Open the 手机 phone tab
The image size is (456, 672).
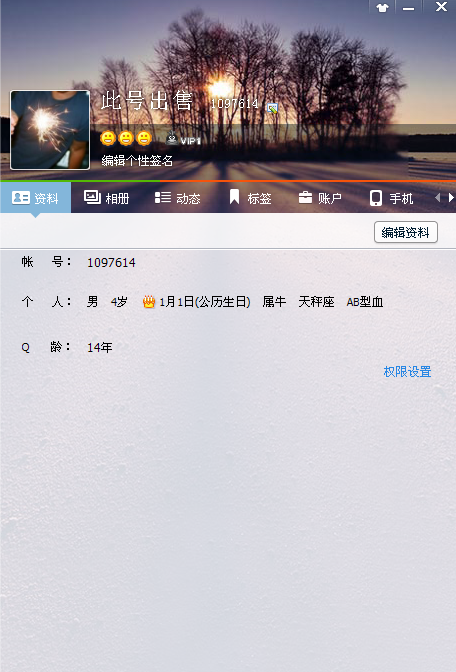coord(391,198)
